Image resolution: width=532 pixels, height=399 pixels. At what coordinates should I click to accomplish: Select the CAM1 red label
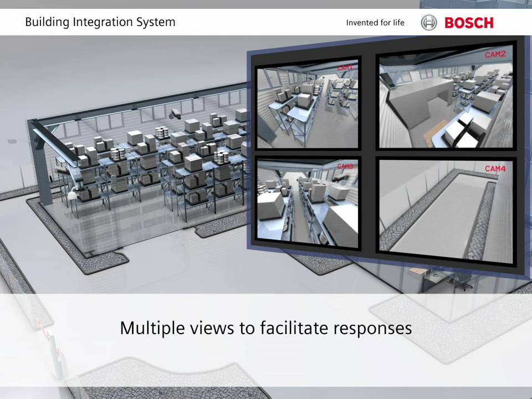[x=345, y=68]
